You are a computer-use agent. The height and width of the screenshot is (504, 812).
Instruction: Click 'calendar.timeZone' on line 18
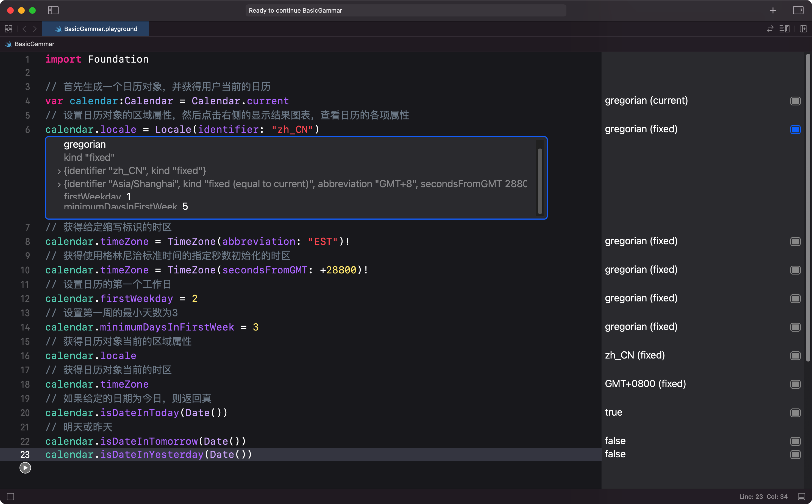pos(97,384)
